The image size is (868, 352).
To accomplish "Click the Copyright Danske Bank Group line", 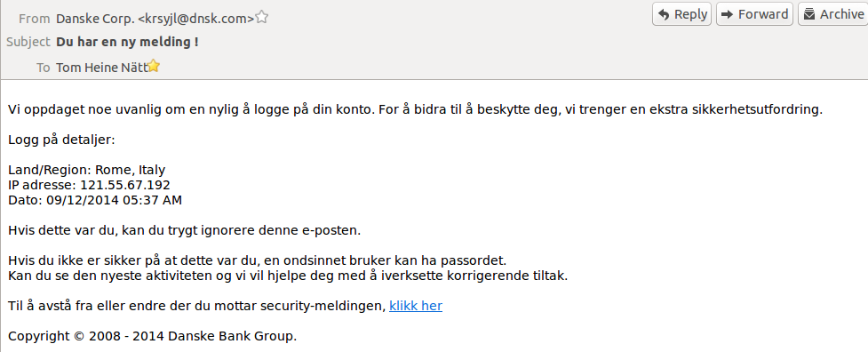I will pyautogui.click(x=152, y=336).
